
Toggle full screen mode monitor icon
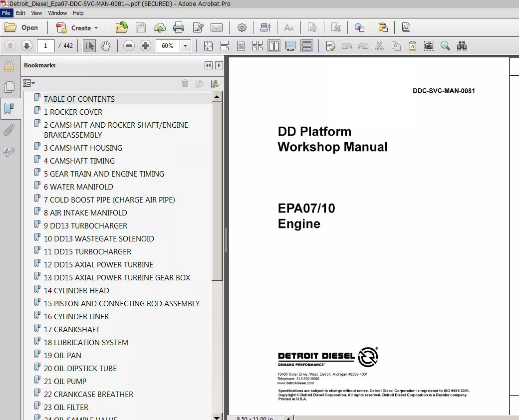(290, 46)
